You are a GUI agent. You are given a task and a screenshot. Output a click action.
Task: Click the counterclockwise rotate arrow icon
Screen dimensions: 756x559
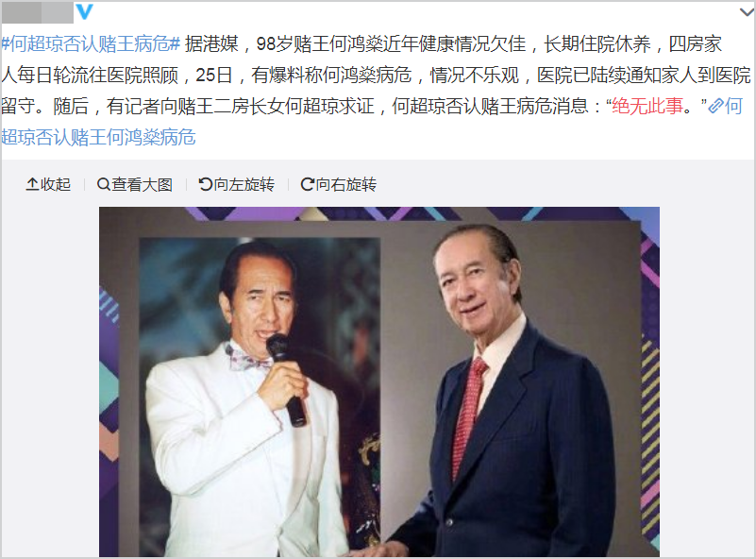pyautogui.click(x=206, y=184)
